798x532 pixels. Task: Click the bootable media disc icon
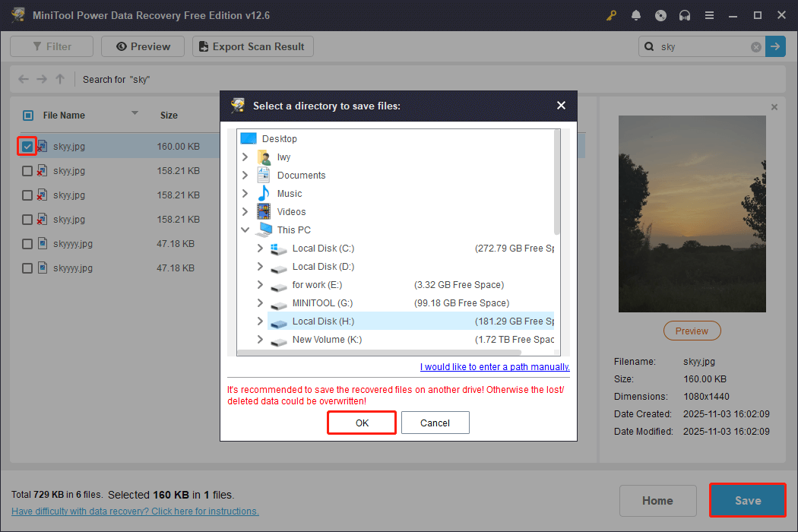click(660, 14)
